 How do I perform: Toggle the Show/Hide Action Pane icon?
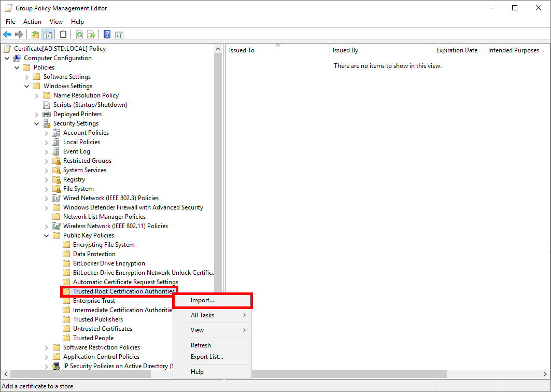click(x=119, y=35)
